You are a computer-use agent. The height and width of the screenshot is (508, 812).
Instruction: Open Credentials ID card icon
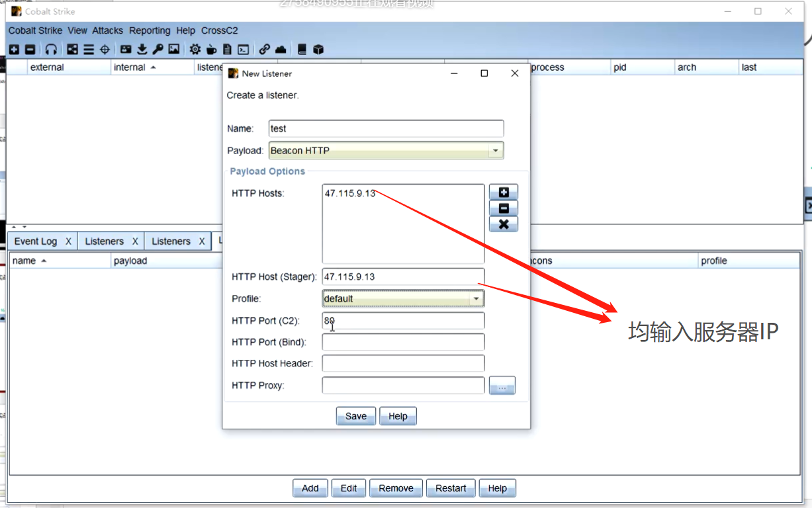point(126,50)
